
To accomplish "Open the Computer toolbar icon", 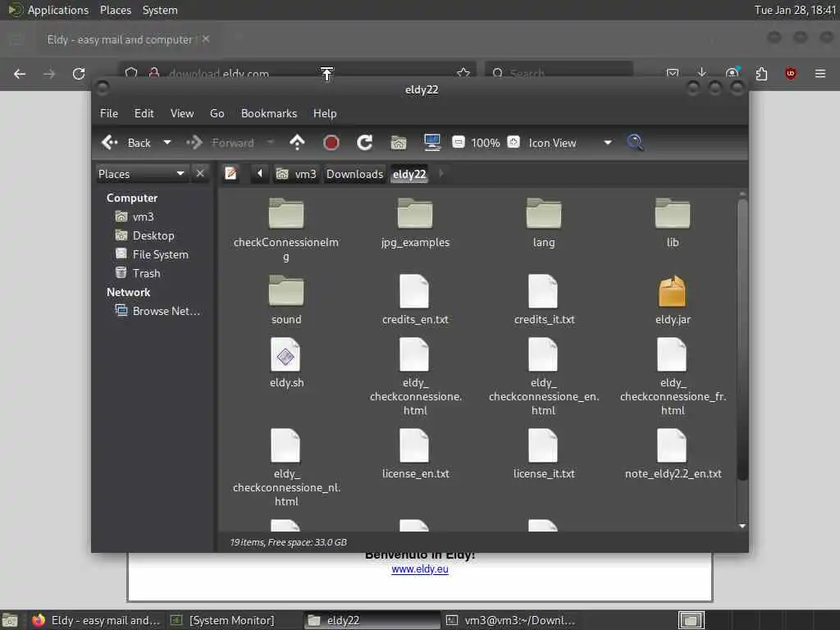I will coord(431,143).
